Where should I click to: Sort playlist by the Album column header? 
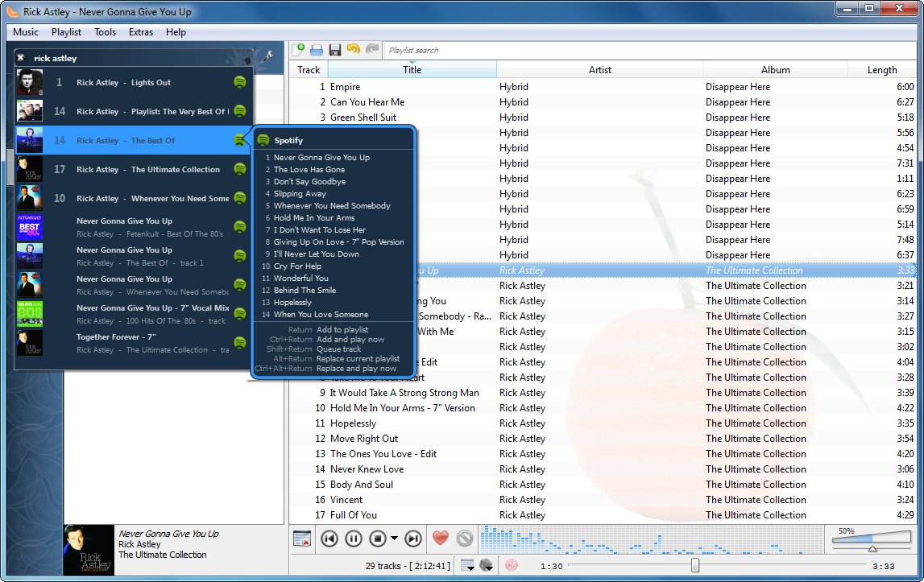(x=775, y=69)
